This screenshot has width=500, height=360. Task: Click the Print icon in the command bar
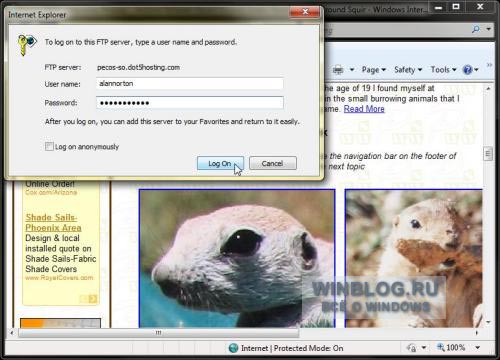[338, 70]
